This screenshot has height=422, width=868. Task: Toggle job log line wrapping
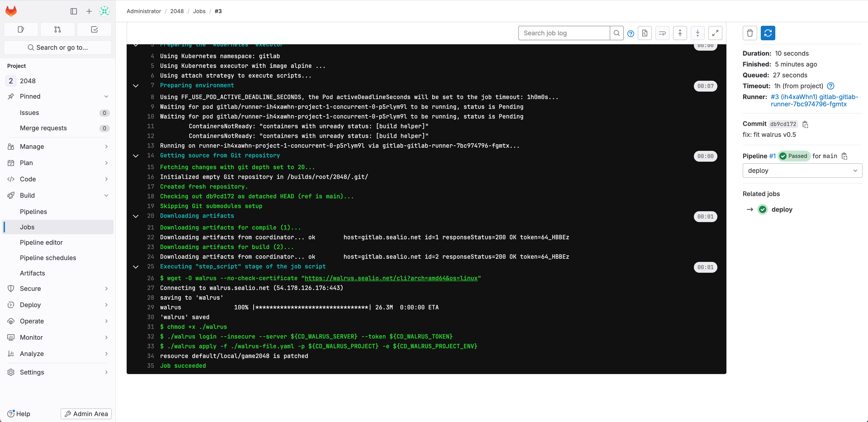[662, 33]
